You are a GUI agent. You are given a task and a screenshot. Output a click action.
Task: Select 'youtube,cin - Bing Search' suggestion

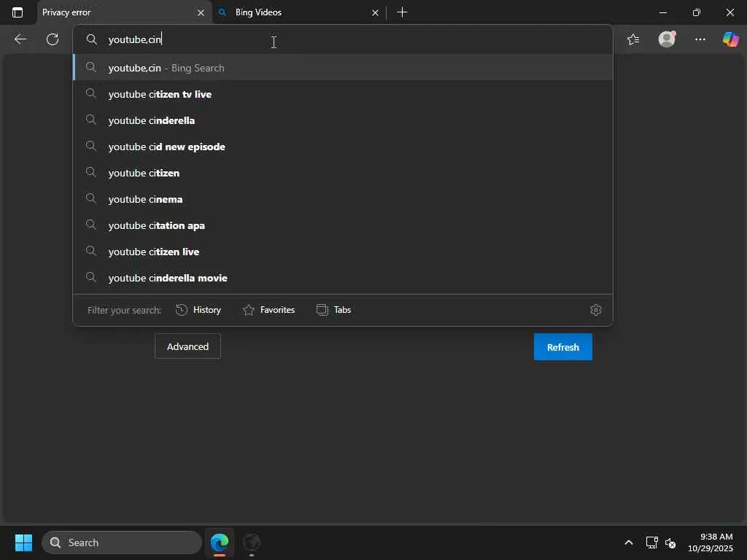point(343,68)
